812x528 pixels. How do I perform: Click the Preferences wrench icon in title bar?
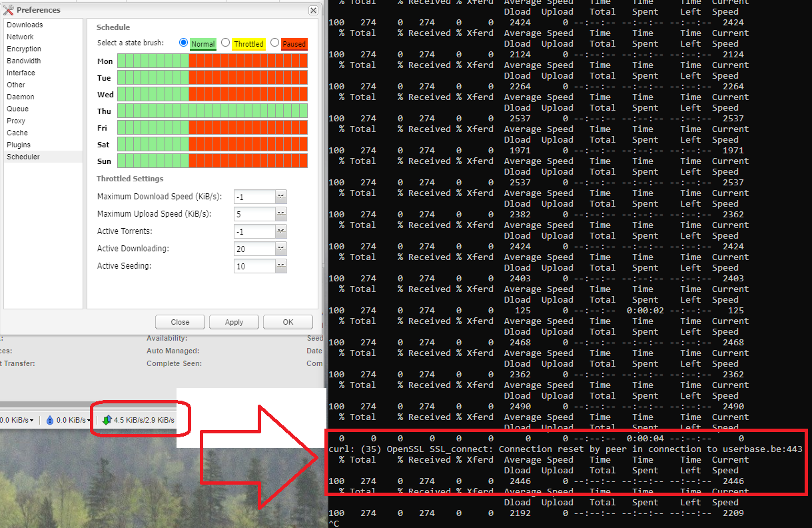click(x=9, y=10)
